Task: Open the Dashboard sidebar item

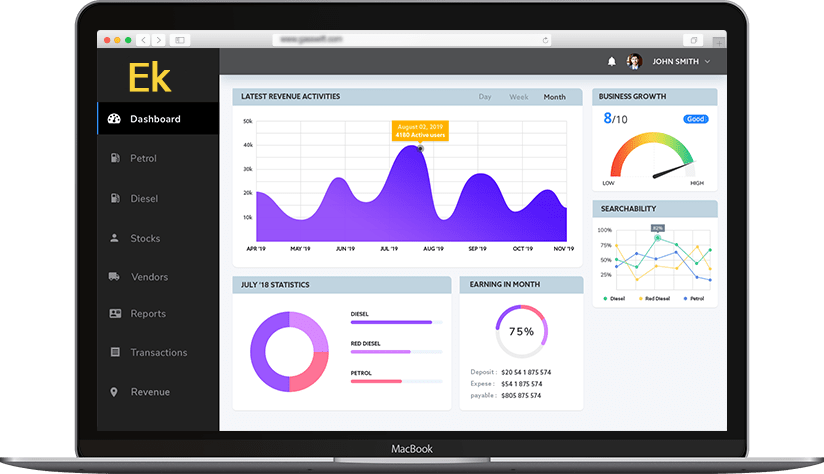Action: pyautogui.click(x=158, y=119)
